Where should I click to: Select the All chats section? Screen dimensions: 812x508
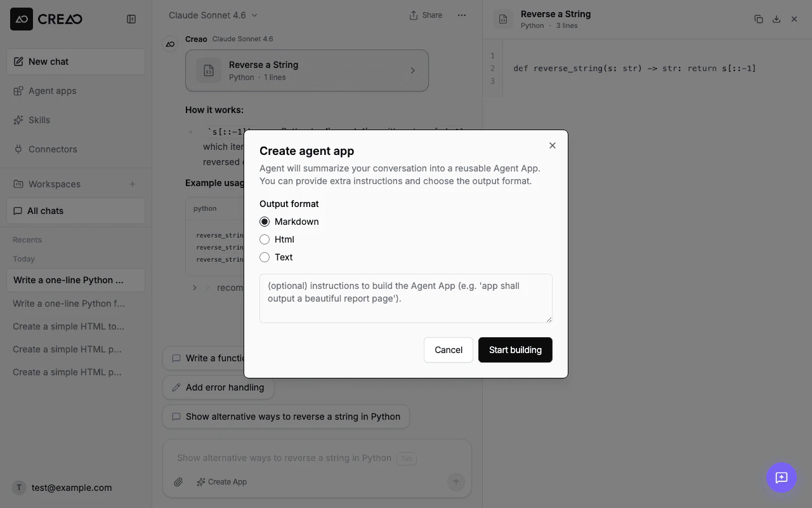coord(45,210)
